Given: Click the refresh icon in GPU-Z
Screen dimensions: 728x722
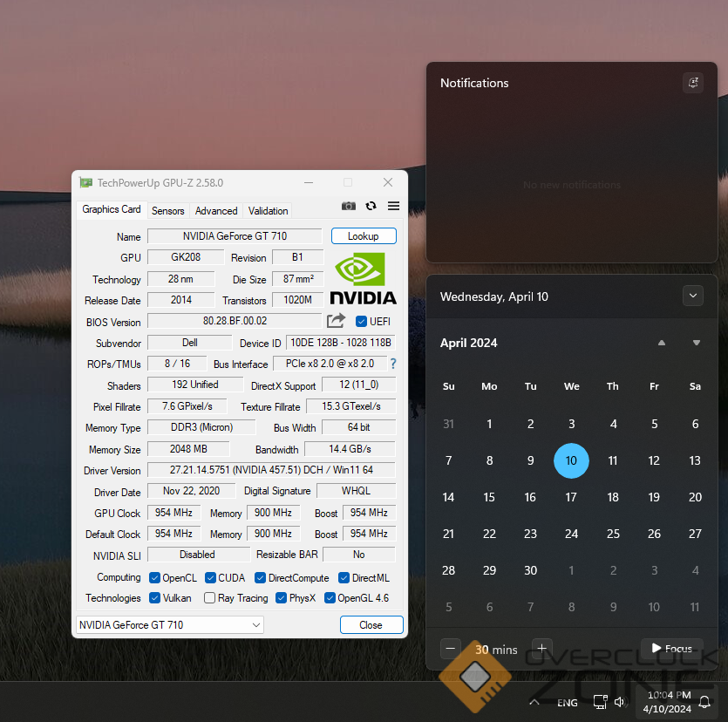Looking at the screenshot, I should pyautogui.click(x=371, y=206).
